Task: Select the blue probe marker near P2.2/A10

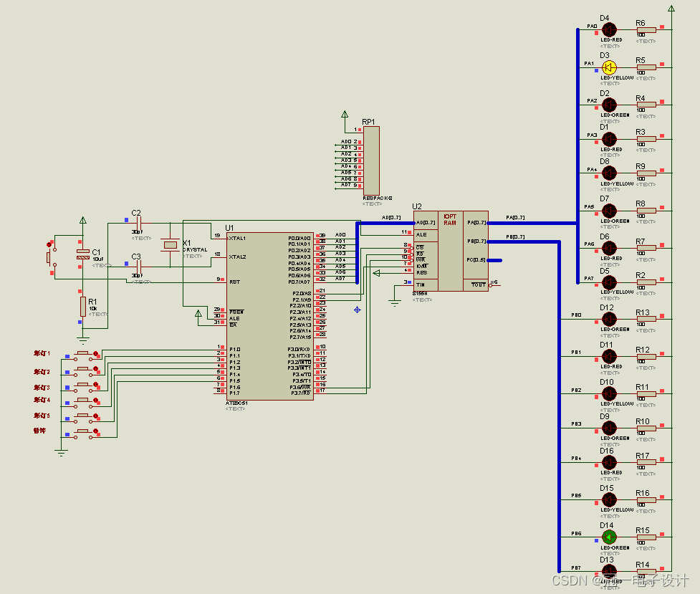Action: pos(357,310)
